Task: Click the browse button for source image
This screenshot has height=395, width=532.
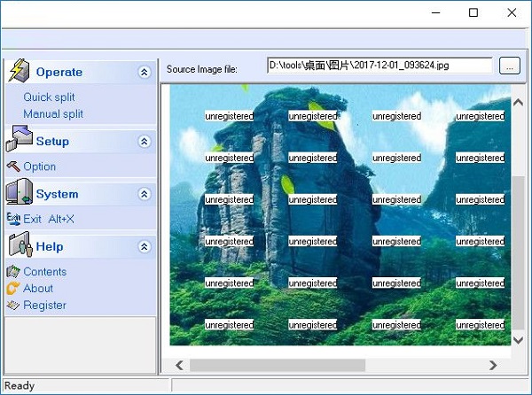Action: coord(509,66)
